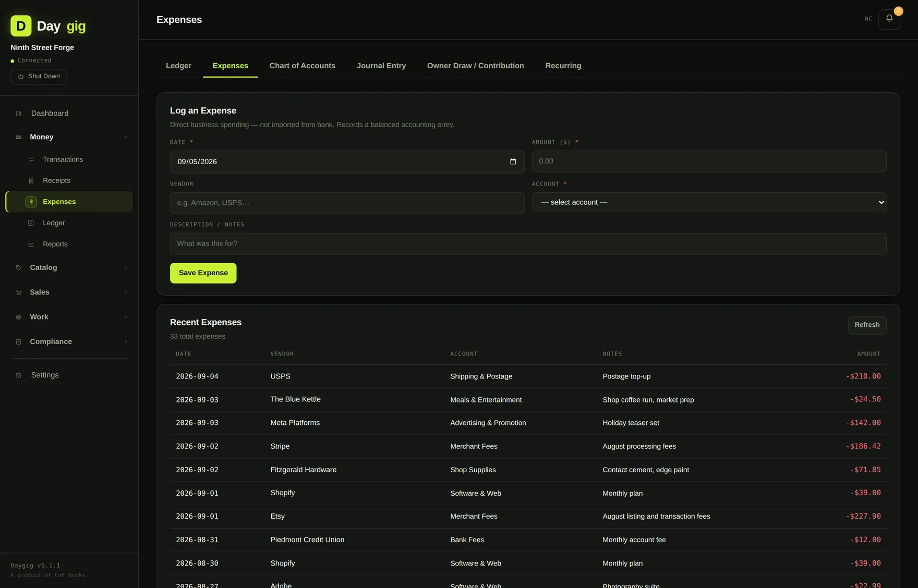Click the Shut Down button
Viewport: 918px width, 588px height.
point(39,77)
